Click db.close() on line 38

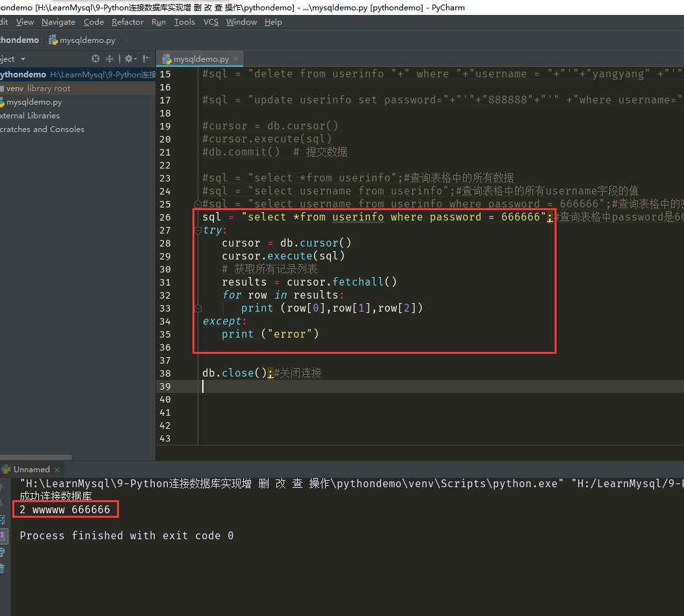tap(234, 373)
